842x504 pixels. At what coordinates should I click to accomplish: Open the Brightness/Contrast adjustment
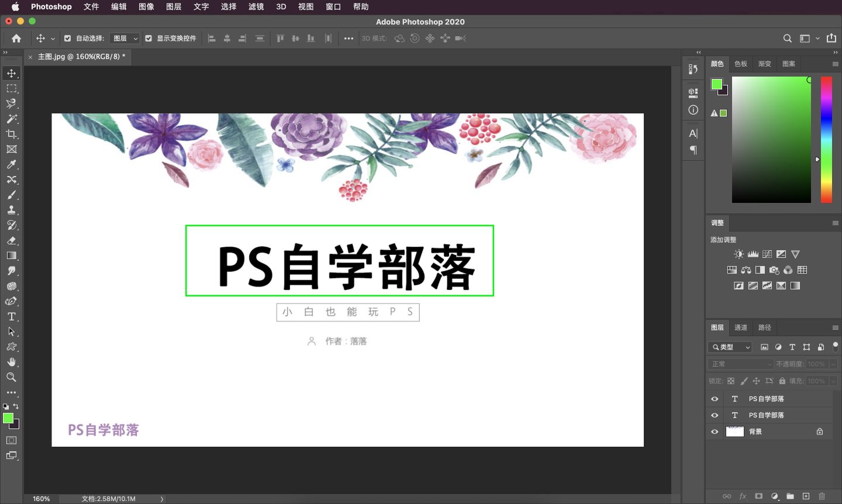[739, 254]
